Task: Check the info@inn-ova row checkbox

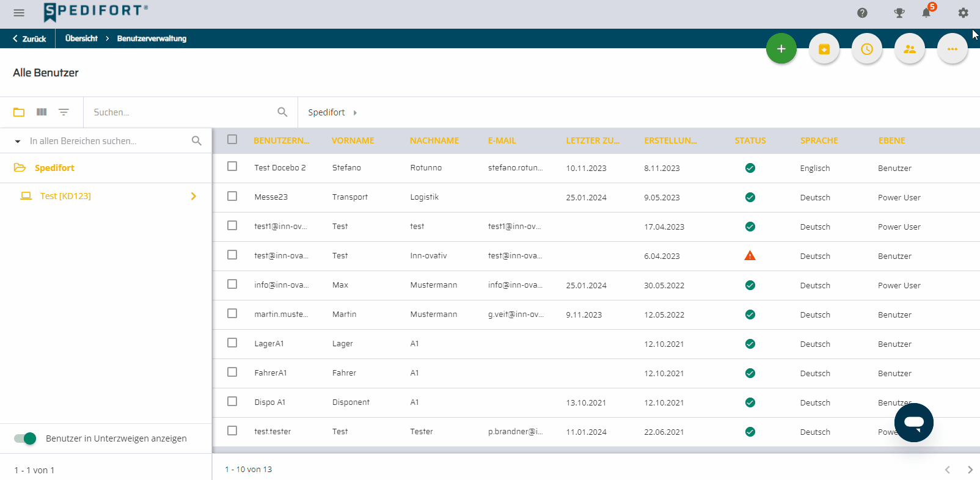Action: 232,284
